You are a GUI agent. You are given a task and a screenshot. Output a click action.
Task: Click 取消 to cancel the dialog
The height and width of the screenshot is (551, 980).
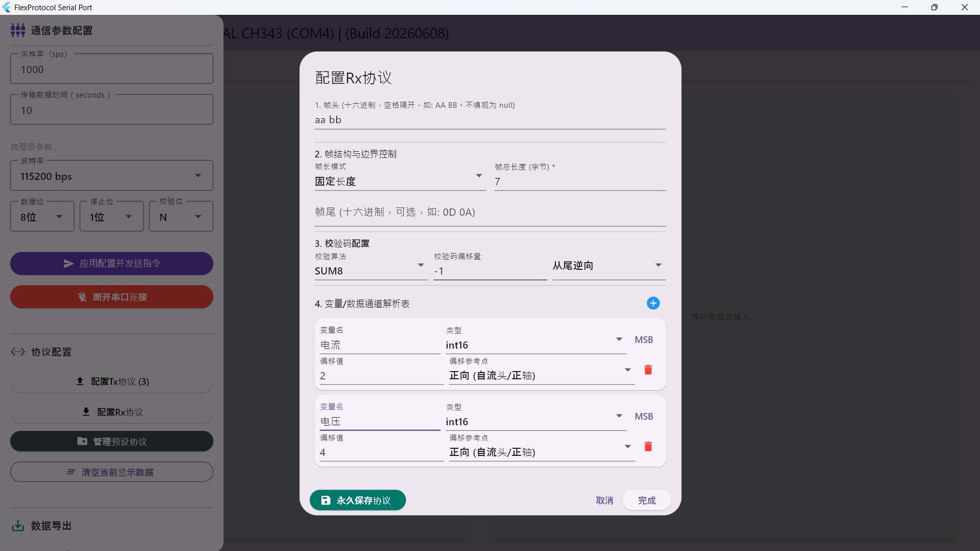604,500
